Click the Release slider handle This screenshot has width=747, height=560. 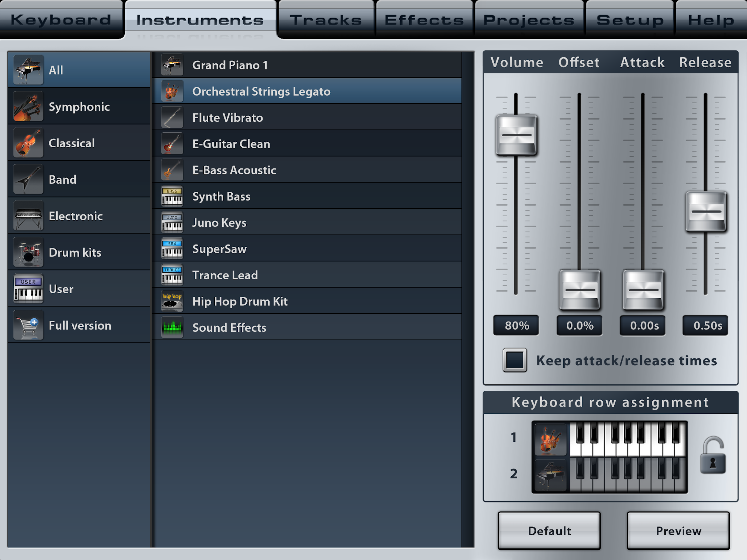click(706, 212)
